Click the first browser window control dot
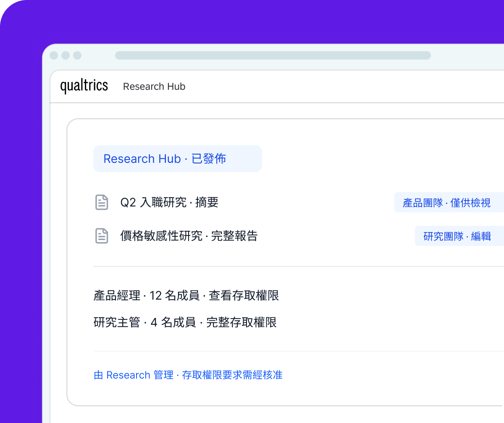 point(54,55)
